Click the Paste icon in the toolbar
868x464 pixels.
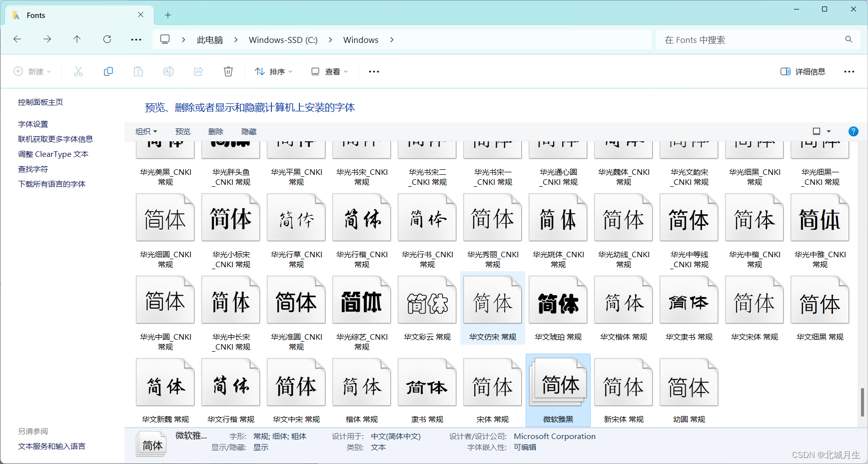pos(138,71)
